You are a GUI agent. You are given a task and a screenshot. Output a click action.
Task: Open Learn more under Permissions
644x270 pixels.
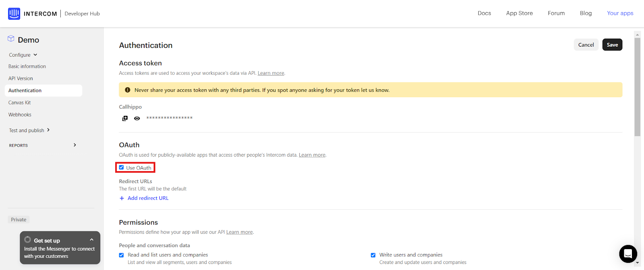tap(239, 232)
